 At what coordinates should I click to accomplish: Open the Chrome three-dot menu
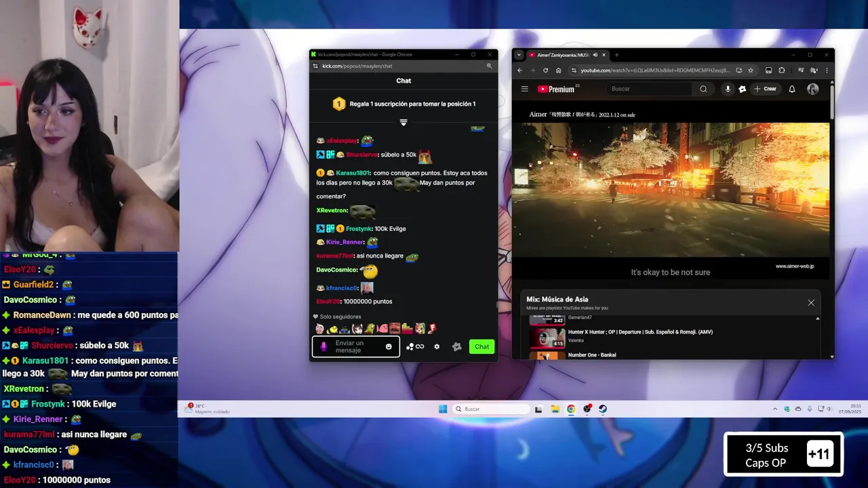826,70
